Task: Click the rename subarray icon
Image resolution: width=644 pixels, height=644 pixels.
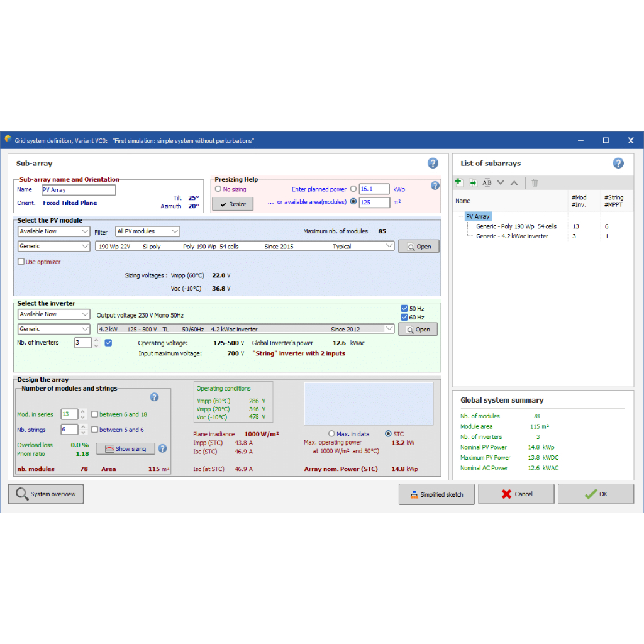Action: click(487, 182)
